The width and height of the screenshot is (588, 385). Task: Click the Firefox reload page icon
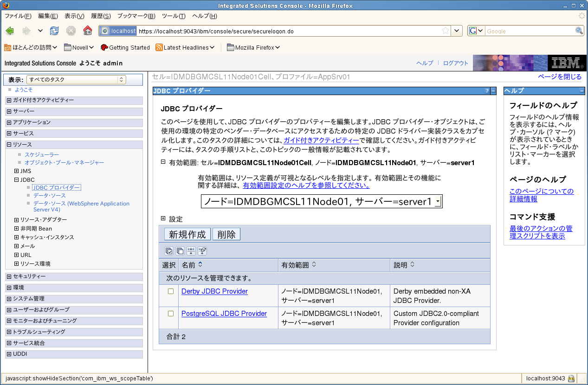(54, 31)
